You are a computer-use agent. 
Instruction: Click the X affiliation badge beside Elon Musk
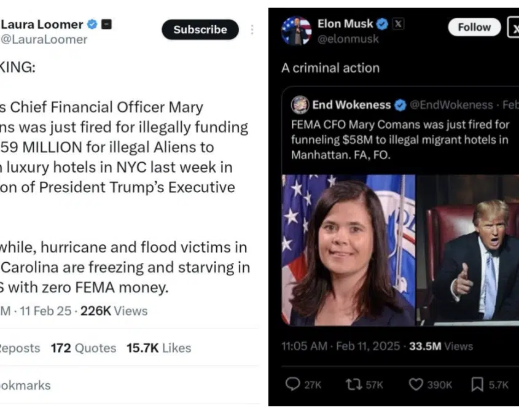pos(398,24)
